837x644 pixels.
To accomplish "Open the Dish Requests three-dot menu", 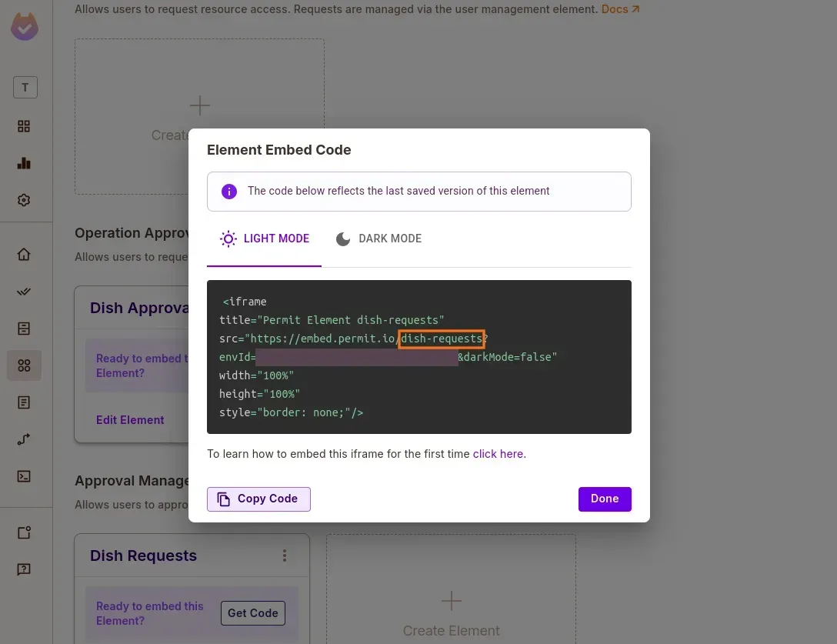I will point(285,556).
